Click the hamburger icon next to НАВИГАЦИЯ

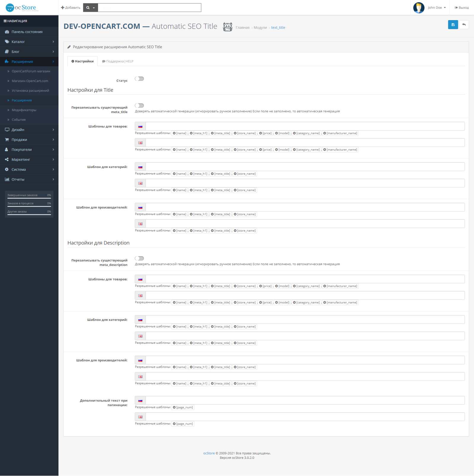point(5,21)
